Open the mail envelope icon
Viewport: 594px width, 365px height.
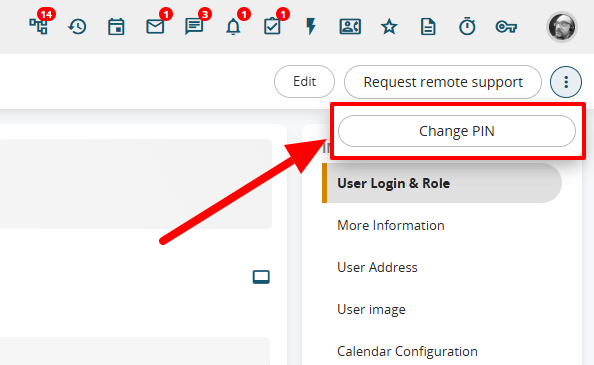click(x=155, y=27)
